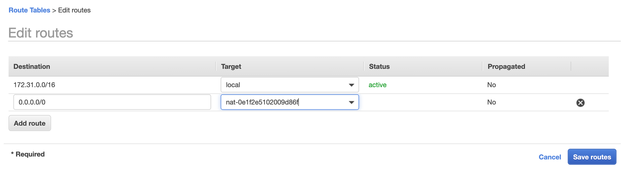The image size is (644, 196).
Task: Remove the 0.0.0.0/0 route row
Action: 580,103
